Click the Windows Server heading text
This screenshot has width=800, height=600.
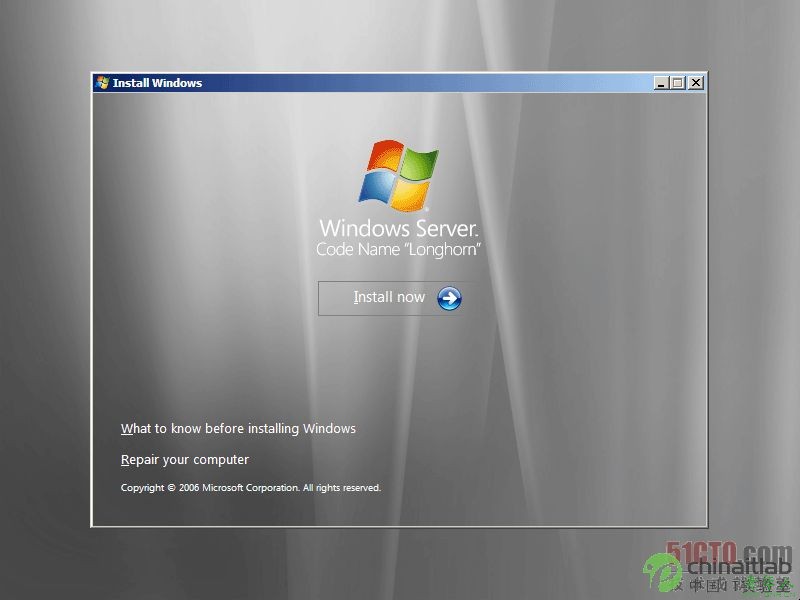point(399,228)
